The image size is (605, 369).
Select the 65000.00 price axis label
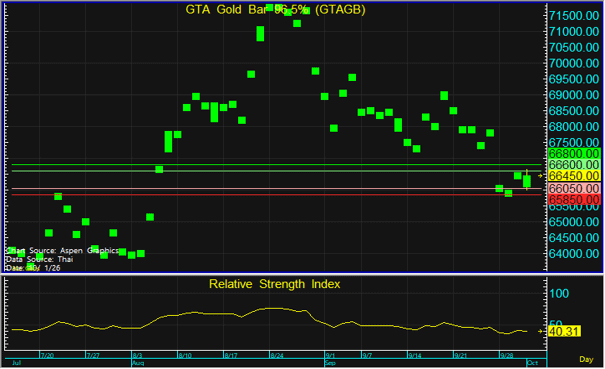point(574,222)
